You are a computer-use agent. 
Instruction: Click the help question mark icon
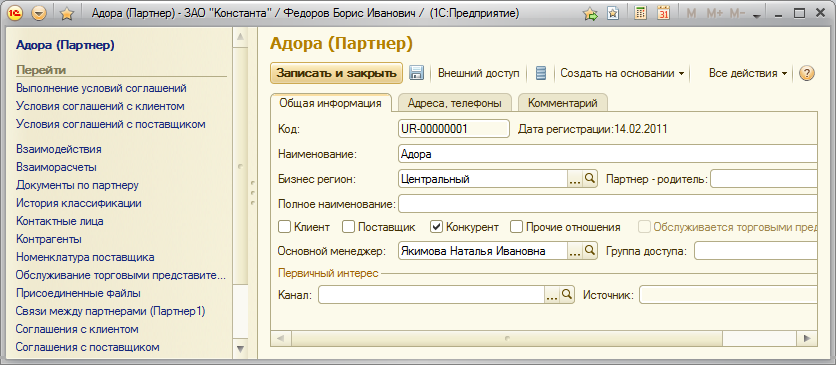point(807,74)
